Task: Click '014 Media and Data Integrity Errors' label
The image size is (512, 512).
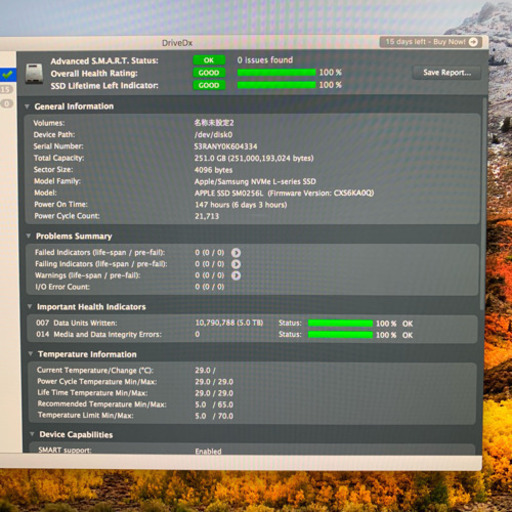Action: tap(99, 334)
